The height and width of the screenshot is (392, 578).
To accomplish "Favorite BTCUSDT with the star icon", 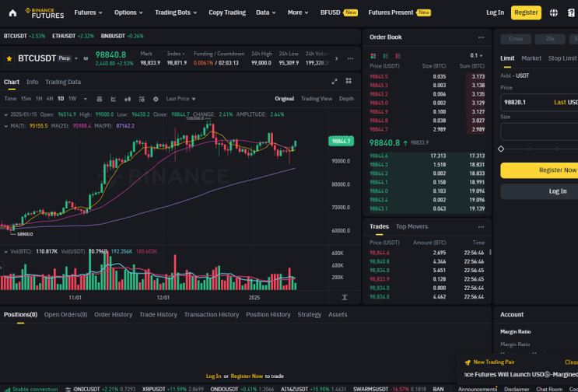I will point(9,58).
